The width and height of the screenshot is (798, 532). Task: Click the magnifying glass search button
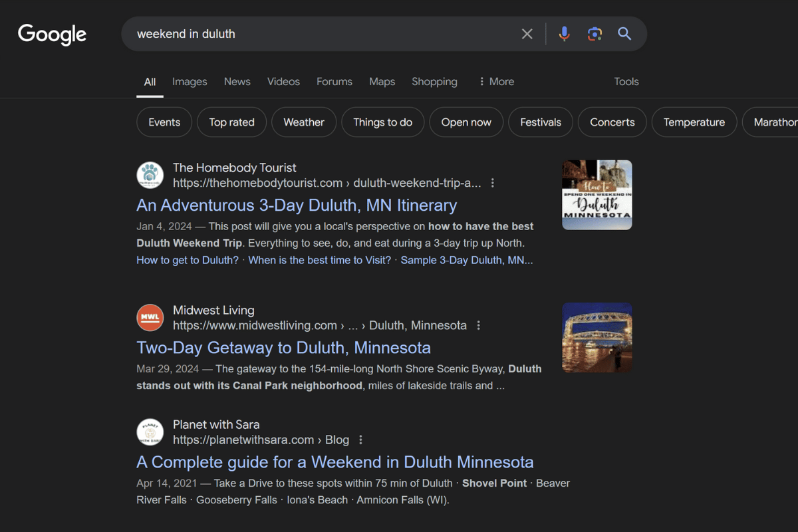tap(624, 34)
